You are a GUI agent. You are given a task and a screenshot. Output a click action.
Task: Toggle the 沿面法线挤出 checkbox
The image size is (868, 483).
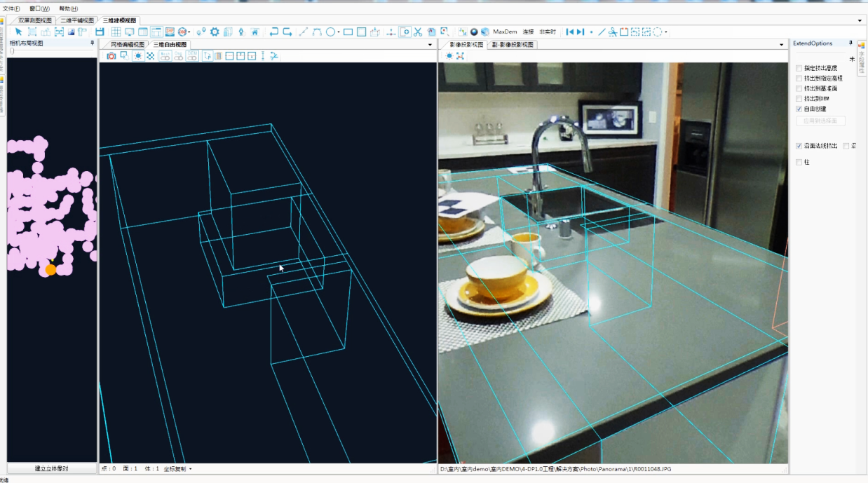(x=799, y=147)
